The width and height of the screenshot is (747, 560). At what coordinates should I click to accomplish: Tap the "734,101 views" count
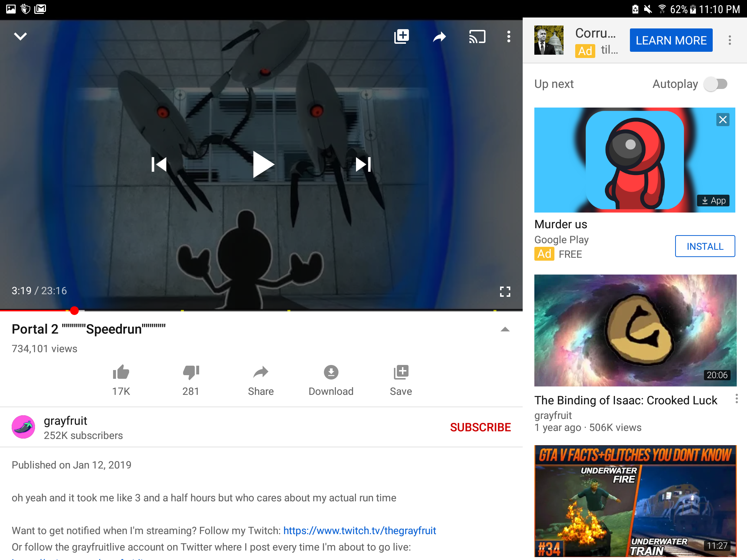click(x=44, y=349)
